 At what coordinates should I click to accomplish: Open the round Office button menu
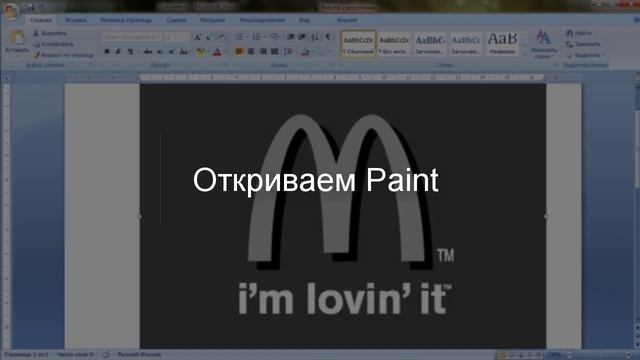11,11
